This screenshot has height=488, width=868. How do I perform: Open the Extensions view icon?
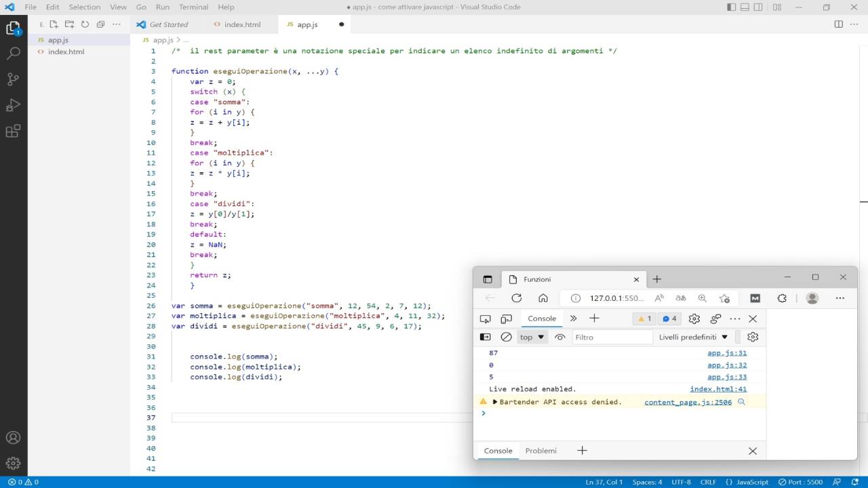pos(14,131)
